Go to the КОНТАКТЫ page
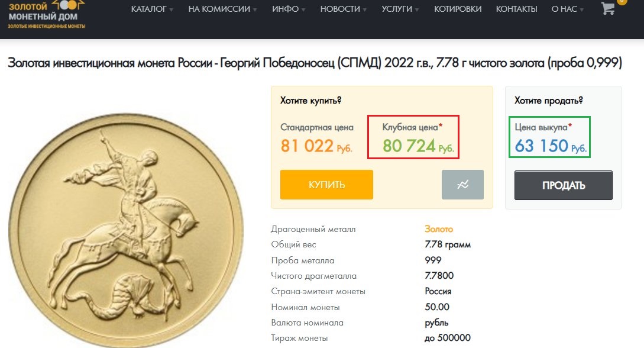 point(516,9)
